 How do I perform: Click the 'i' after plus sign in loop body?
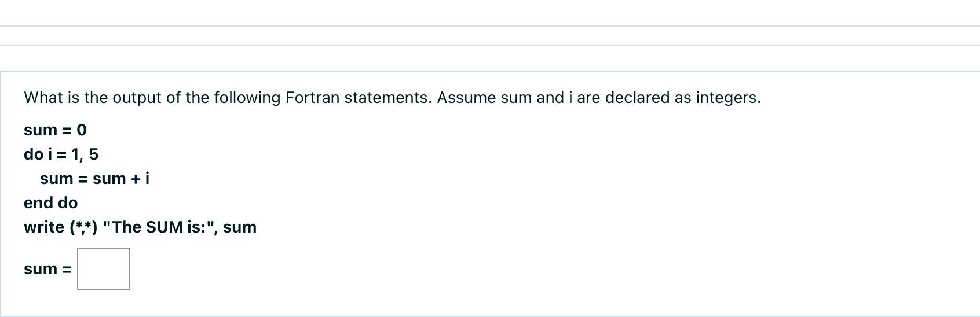(x=147, y=178)
